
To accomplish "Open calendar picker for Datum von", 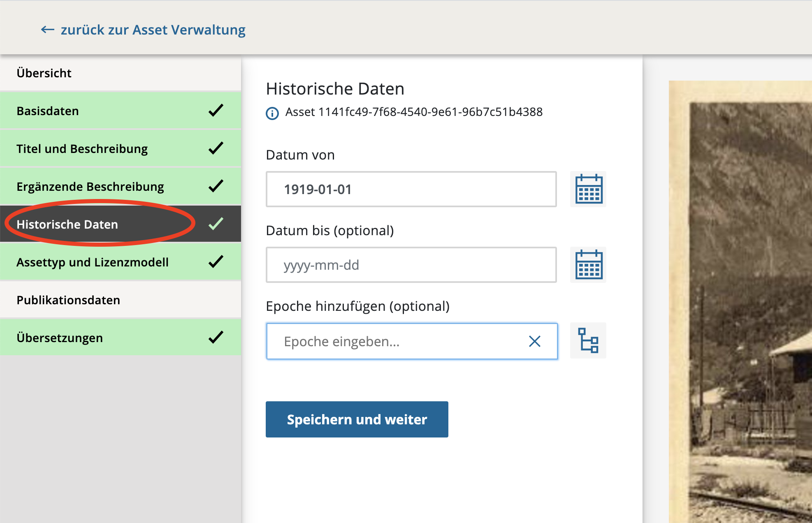I will click(588, 189).
